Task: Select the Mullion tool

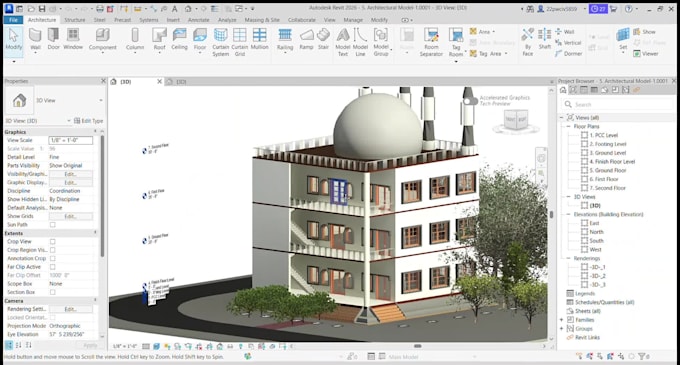Action: (x=259, y=39)
